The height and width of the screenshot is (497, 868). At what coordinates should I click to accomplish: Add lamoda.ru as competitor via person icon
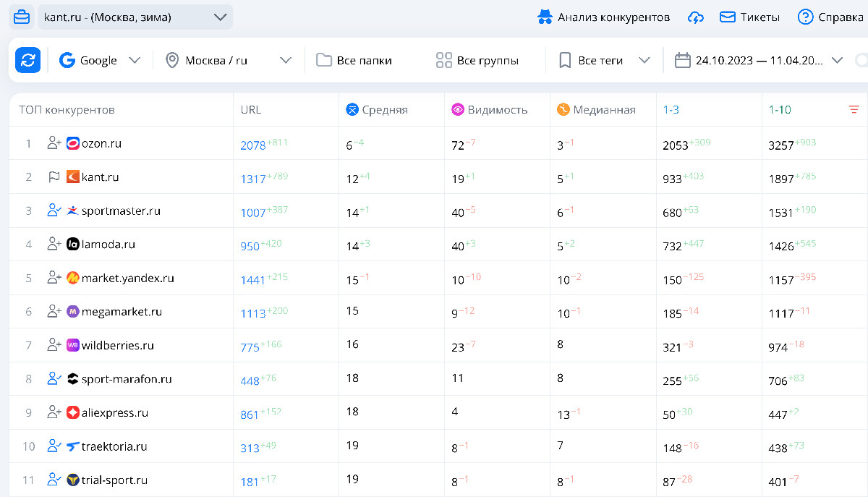(x=54, y=244)
